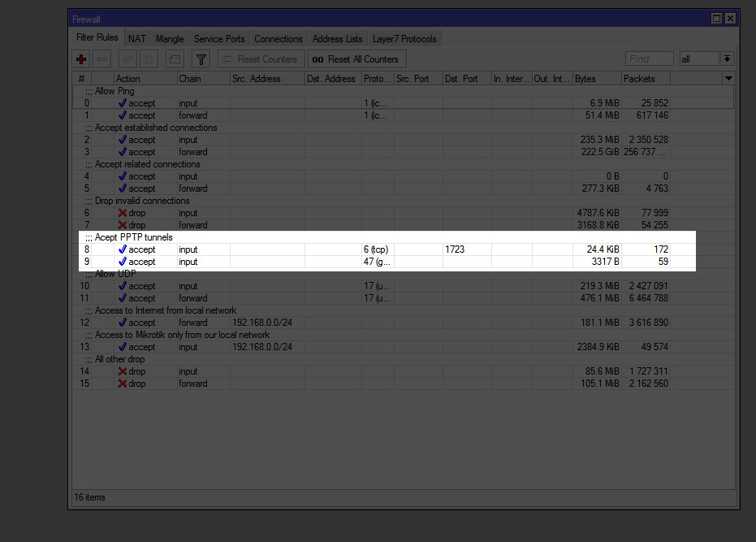756x542 pixels.
Task: Switch to the NAT tab
Action: click(x=137, y=38)
